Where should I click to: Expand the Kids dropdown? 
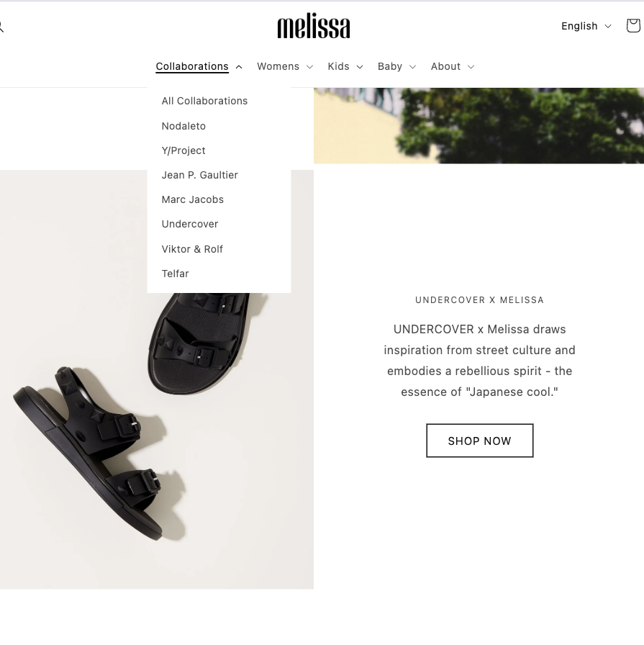click(345, 67)
